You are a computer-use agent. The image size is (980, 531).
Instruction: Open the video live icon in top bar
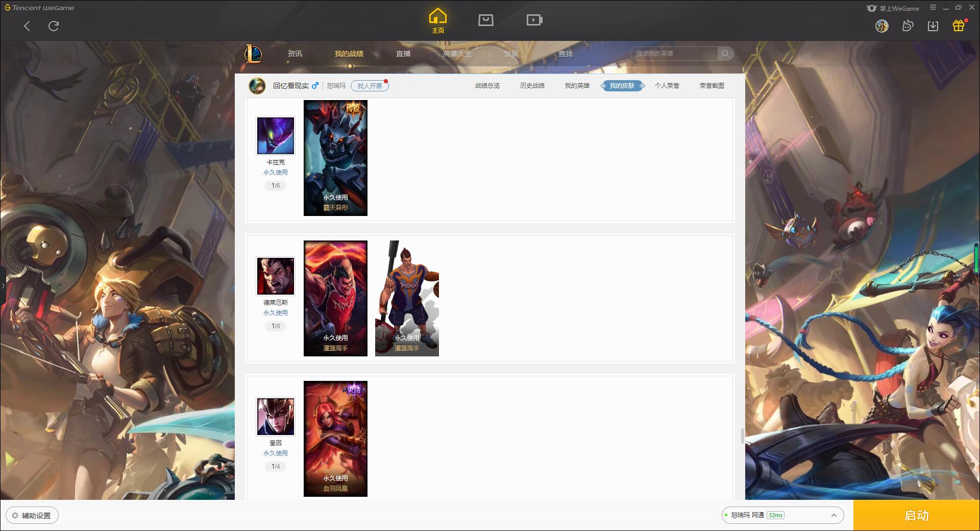[x=534, y=20]
